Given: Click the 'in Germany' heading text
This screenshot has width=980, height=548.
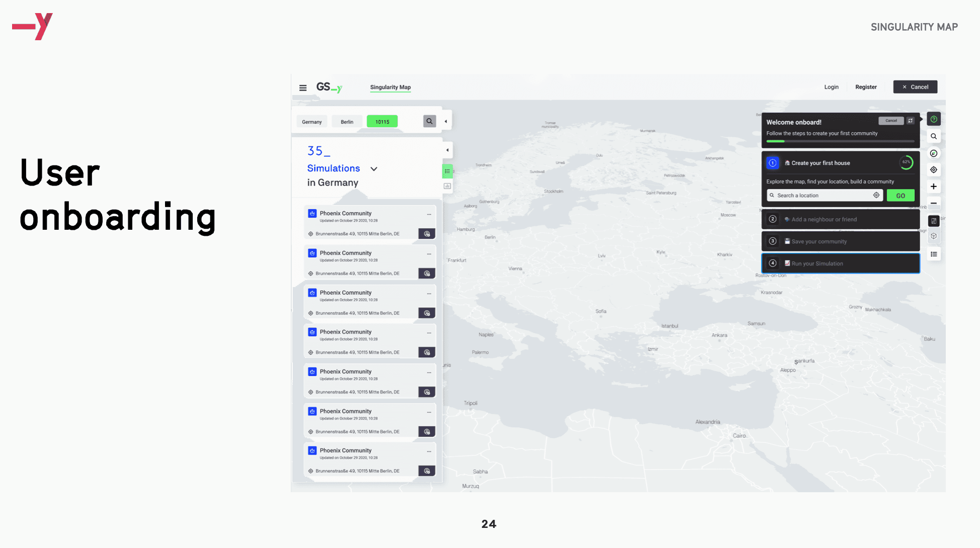Looking at the screenshot, I should coord(333,182).
